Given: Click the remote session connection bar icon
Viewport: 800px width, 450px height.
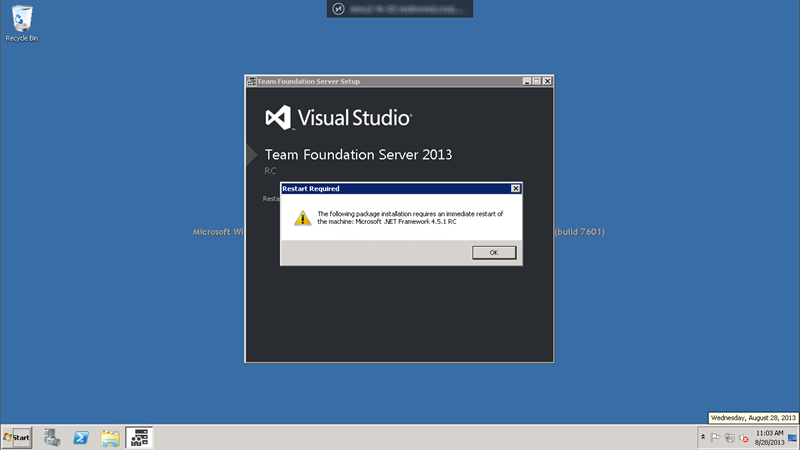Looking at the screenshot, I should [x=338, y=9].
